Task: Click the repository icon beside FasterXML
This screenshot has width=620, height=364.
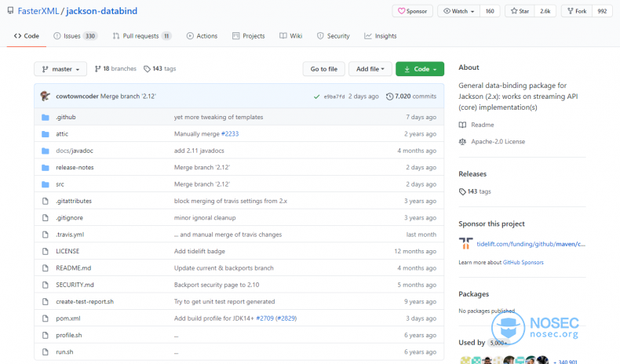Action: point(11,11)
